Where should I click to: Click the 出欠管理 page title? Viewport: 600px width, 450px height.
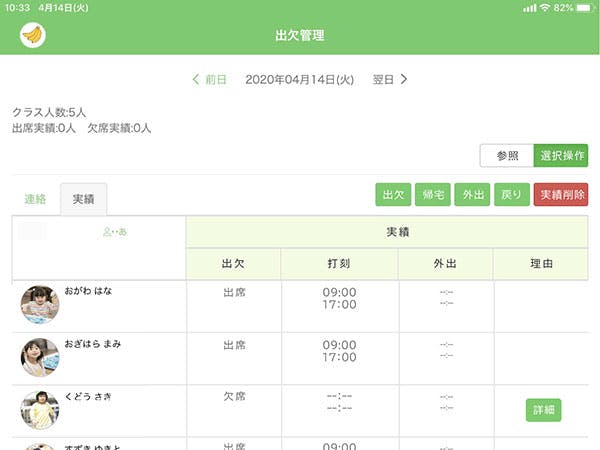point(300,36)
